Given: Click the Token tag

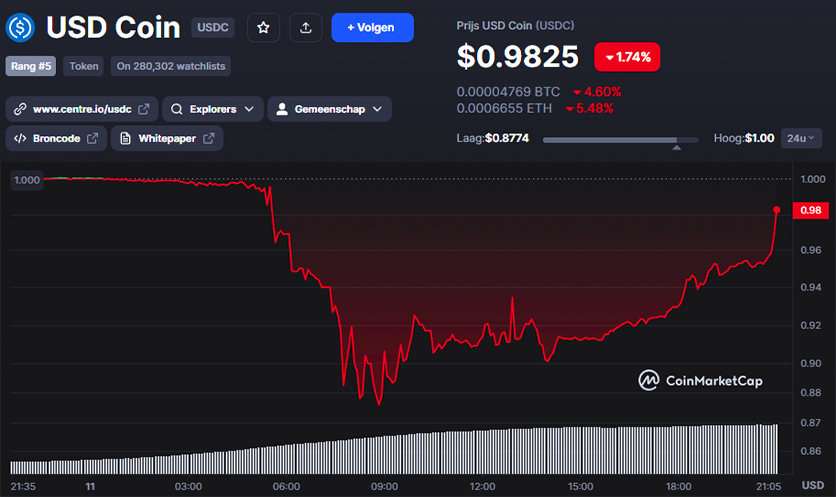Looking at the screenshot, I should [x=84, y=66].
